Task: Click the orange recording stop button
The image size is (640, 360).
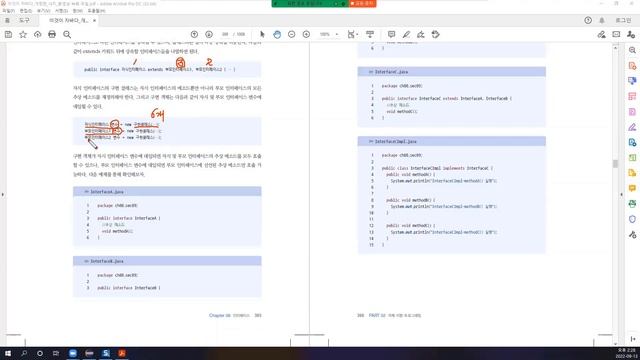Action: [x=362, y=3]
